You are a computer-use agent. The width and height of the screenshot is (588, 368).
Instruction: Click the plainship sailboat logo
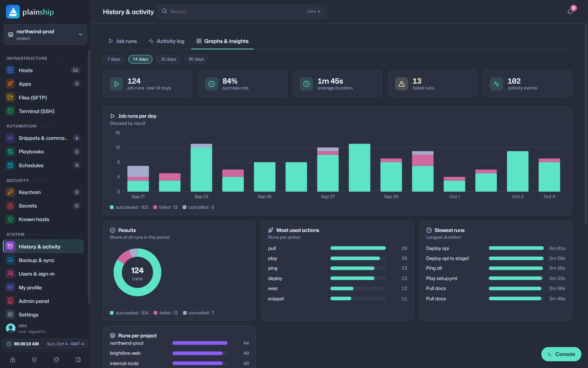[x=13, y=12]
